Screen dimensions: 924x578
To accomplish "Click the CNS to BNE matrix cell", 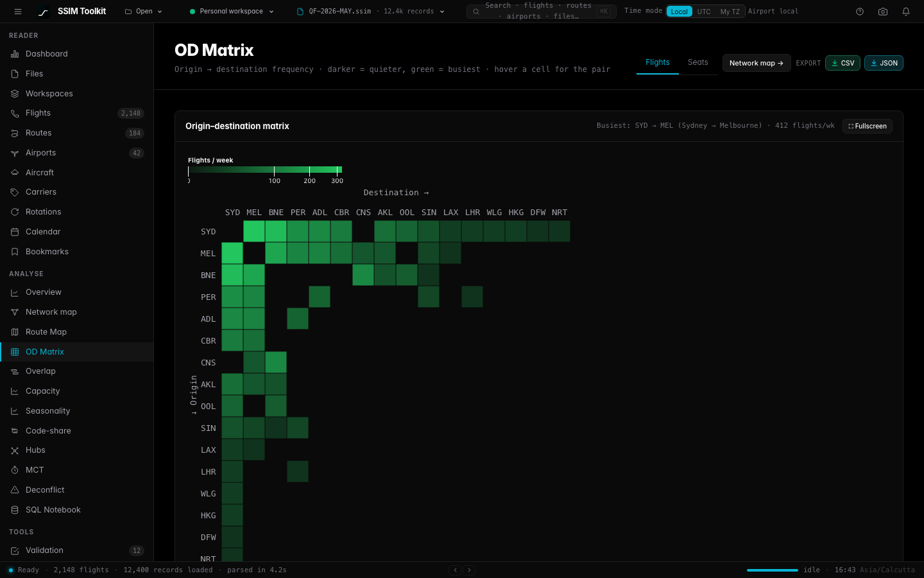I will 276,362.
